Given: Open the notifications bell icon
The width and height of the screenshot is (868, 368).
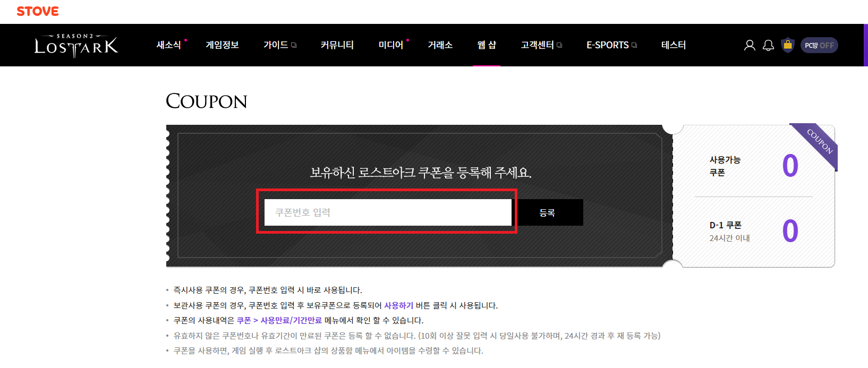Looking at the screenshot, I should click(x=768, y=45).
